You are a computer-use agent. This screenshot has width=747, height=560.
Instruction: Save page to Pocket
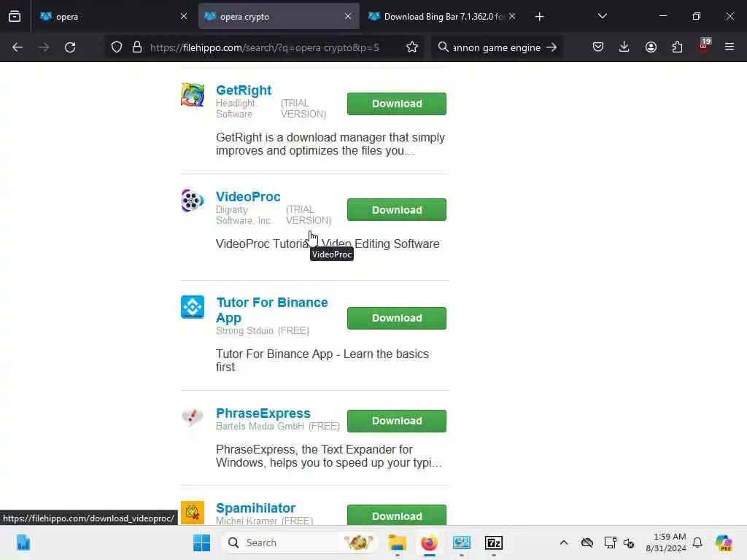pyautogui.click(x=598, y=47)
